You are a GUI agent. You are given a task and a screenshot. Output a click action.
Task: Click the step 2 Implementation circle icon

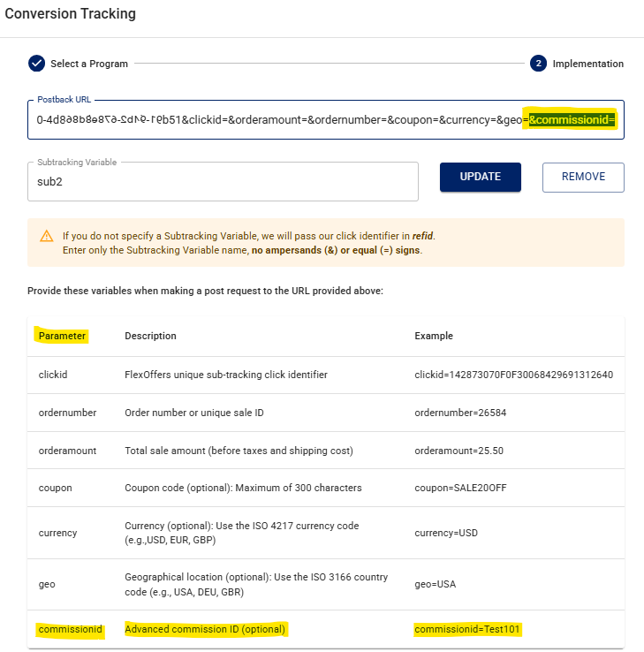538,64
